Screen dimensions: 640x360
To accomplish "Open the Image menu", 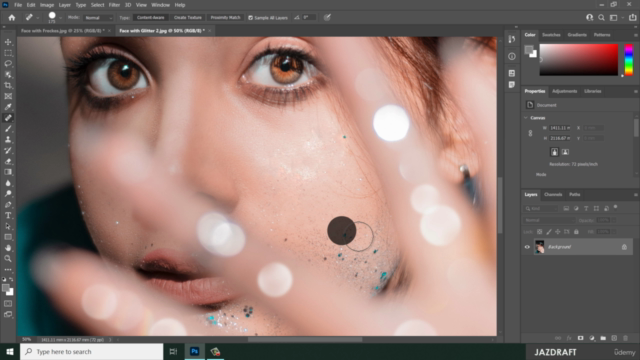I will pos(47,5).
